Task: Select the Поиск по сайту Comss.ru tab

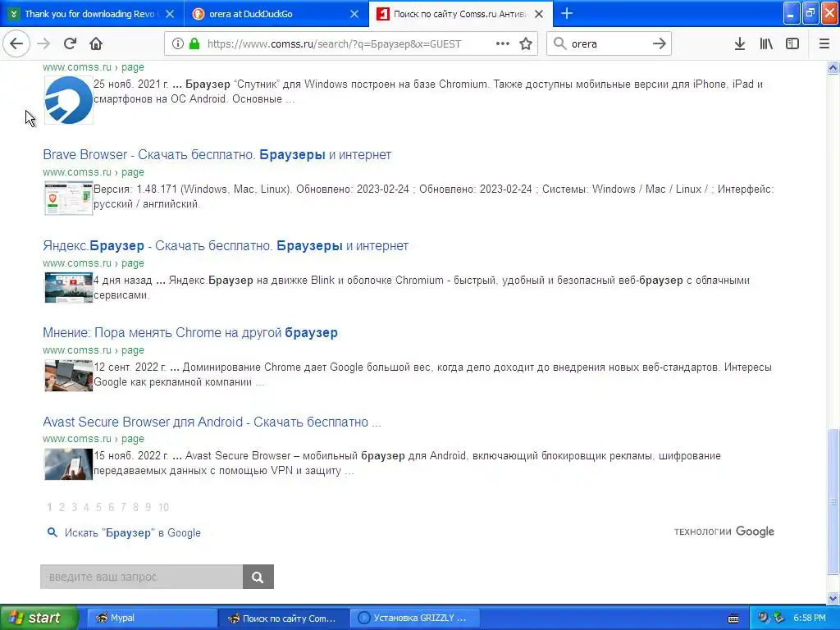Action: click(x=461, y=14)
